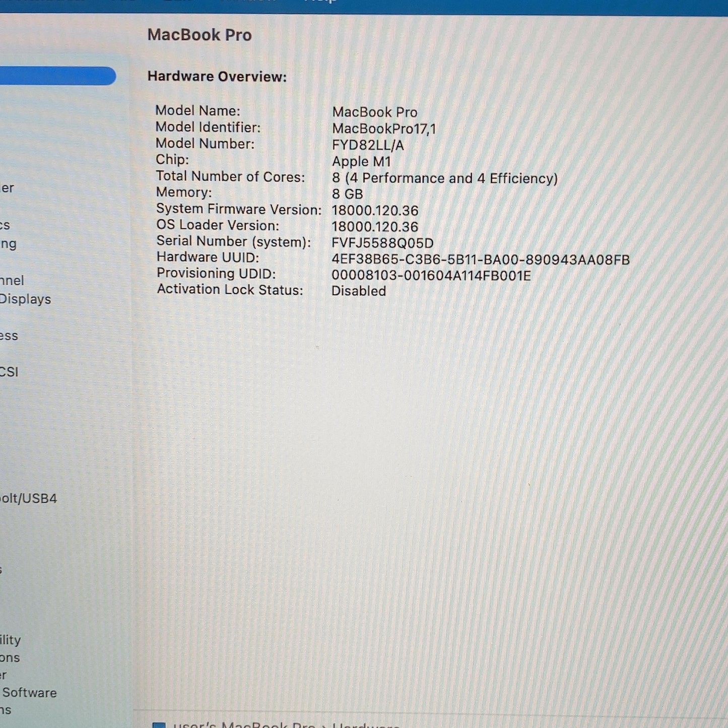728x728 pixels.
Task: Select the Model Name value 'MacBook Pro'
Action: pos(375,112)
